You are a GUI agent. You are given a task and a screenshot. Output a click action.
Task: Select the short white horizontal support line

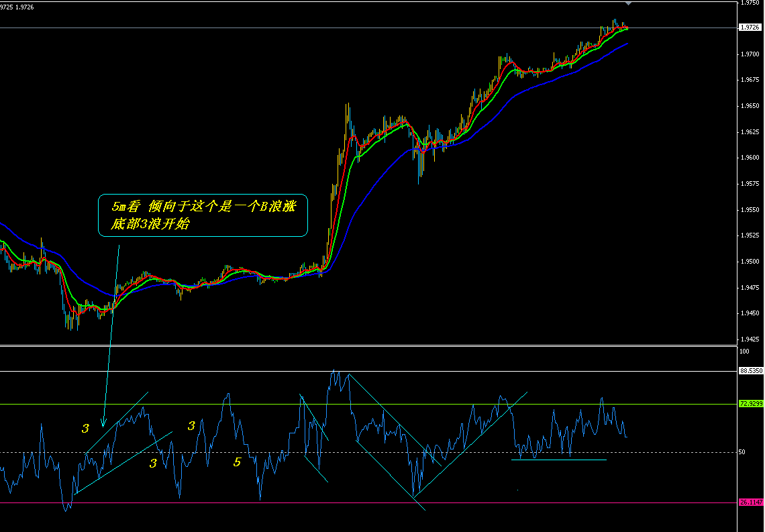[x=558, y=460]
